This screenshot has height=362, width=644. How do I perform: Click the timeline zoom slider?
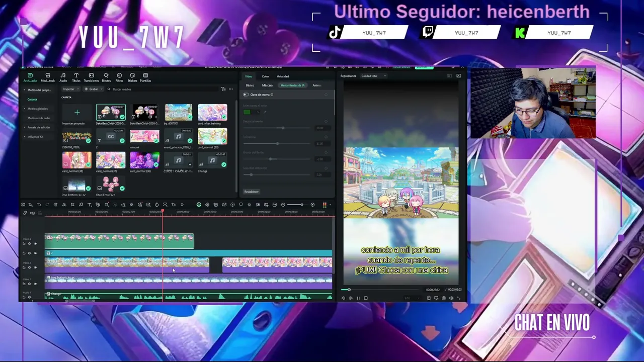point(297,205)
